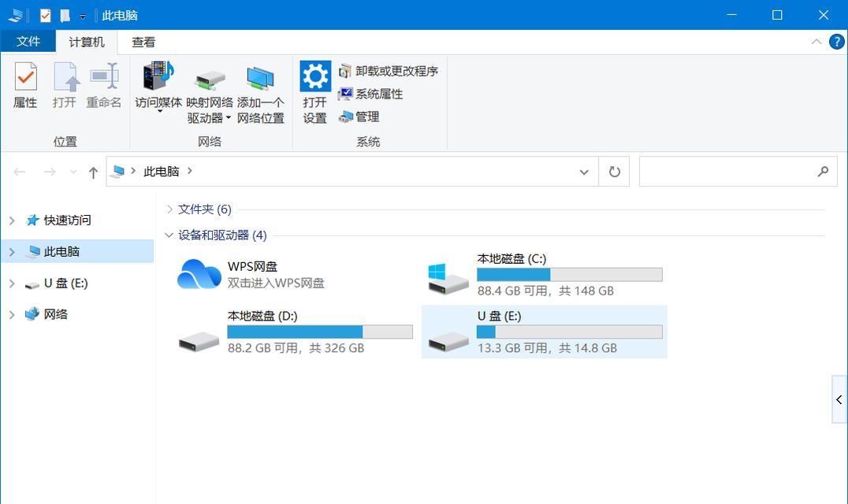Click the search input box
The image size is (848, 504).
(x=725, y=172)
